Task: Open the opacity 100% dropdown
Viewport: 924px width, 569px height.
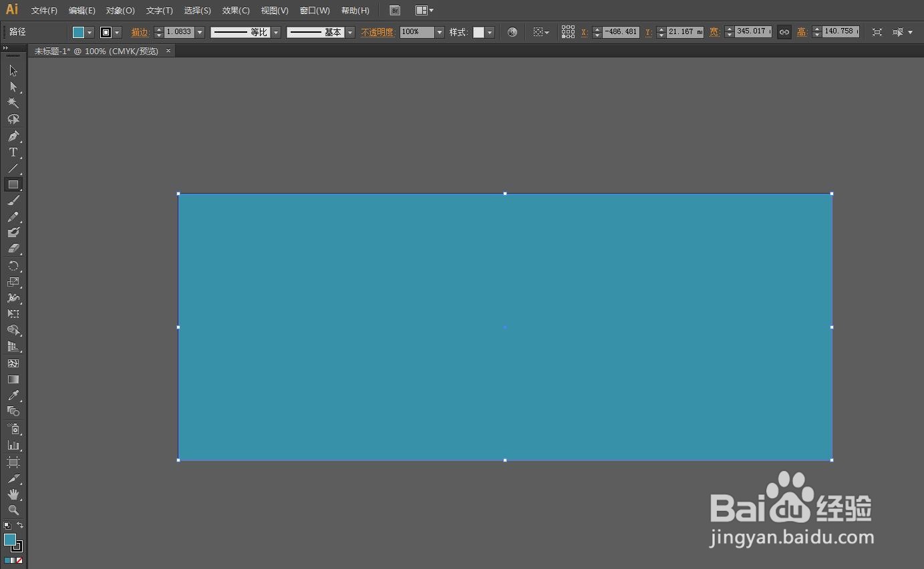Action: pos(440,32)
